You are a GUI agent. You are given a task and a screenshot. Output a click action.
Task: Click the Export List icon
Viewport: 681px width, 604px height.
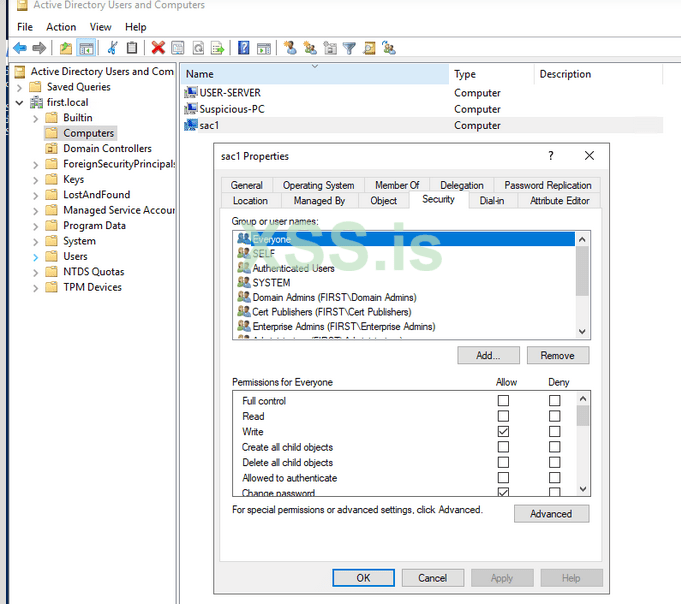point(217,48)
